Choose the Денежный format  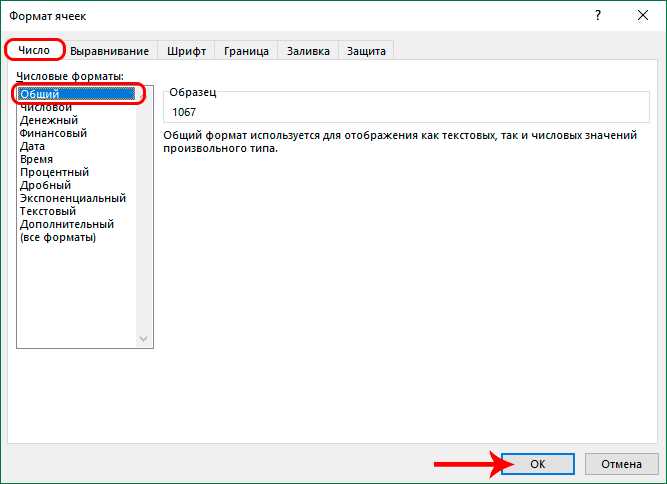(x=77, y=120)
